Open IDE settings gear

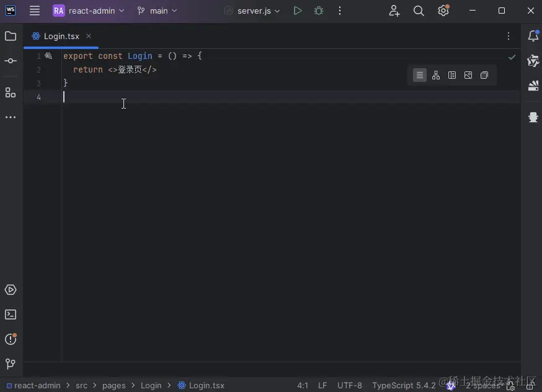[443, 11]
